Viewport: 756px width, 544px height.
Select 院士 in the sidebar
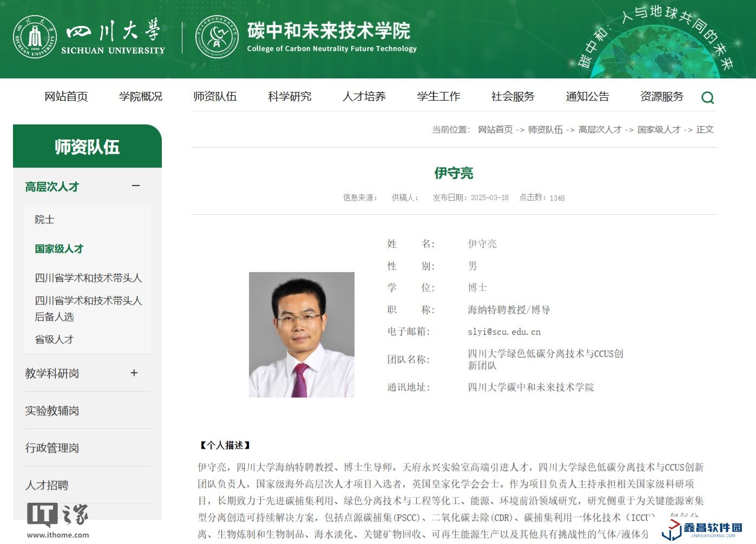(x=44, y=220)
